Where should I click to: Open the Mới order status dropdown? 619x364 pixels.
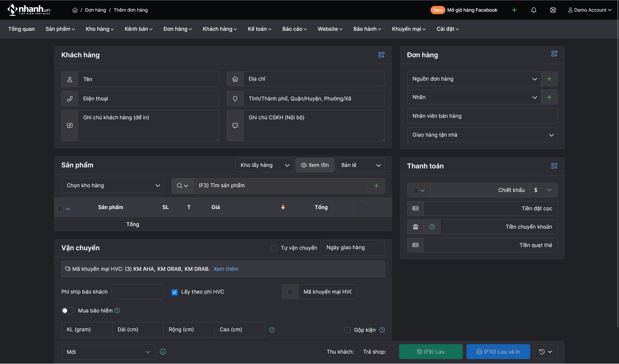coord(109,352)
